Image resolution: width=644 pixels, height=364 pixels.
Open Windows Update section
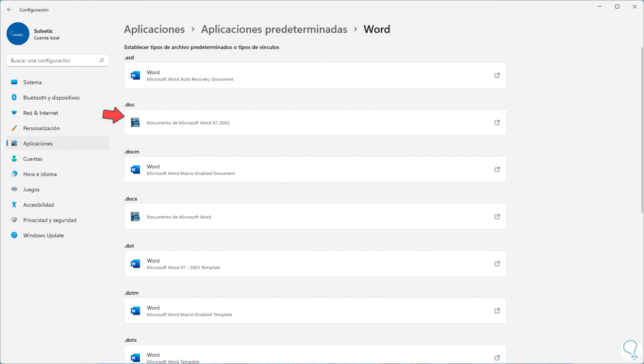click(43, 236)
